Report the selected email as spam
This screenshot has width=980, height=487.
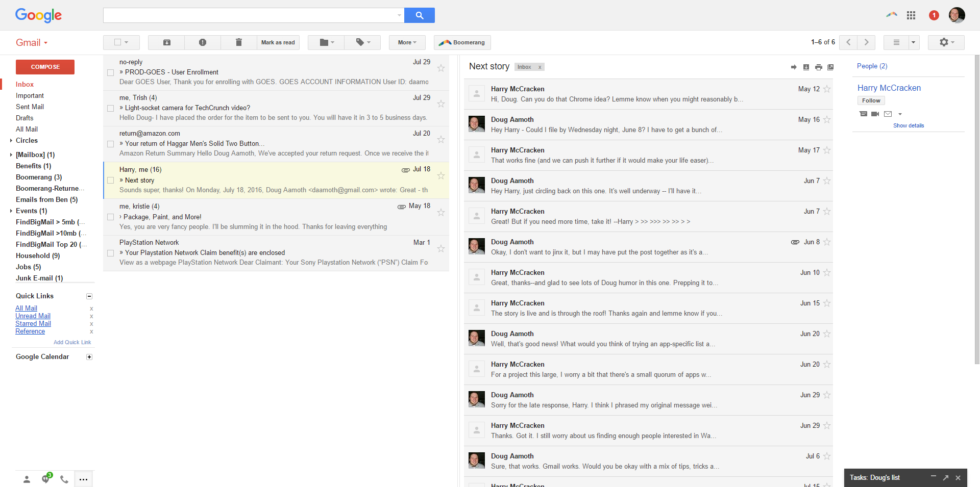point(203,42)
